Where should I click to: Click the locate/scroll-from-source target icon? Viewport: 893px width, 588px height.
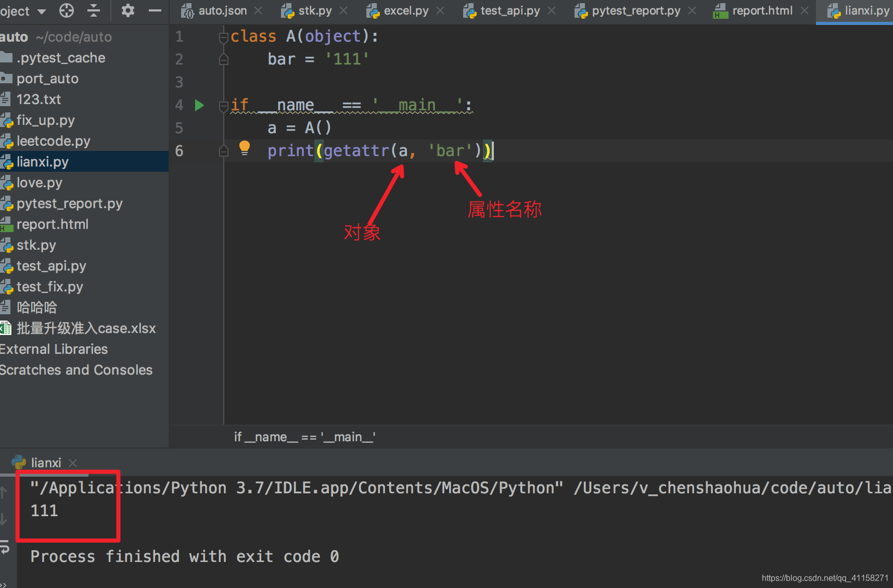pos(67,10)
